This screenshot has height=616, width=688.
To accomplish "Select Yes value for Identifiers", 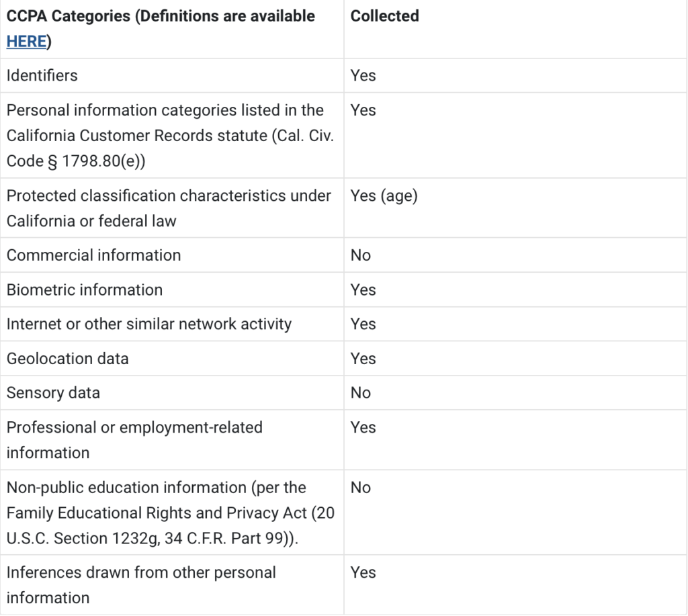I will click(x=363, y=75).
